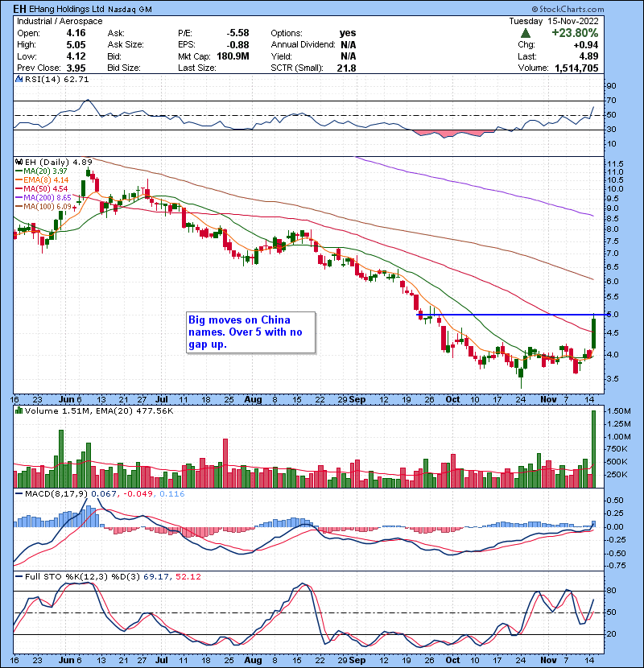
Task: Click the RSI panel line icon
Action: click(x=19, y=79)
